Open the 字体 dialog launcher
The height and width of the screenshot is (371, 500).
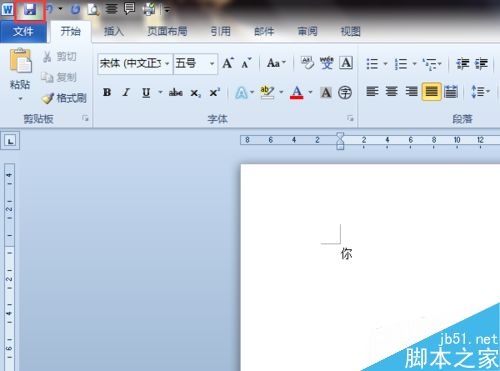tap(350, 118)
